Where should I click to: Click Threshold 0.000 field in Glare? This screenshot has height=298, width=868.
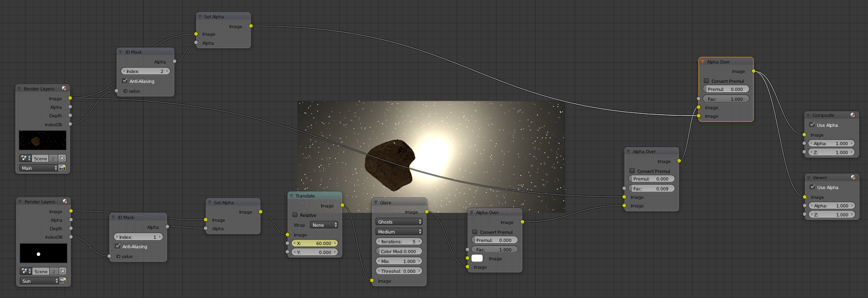tap(399, 271)
